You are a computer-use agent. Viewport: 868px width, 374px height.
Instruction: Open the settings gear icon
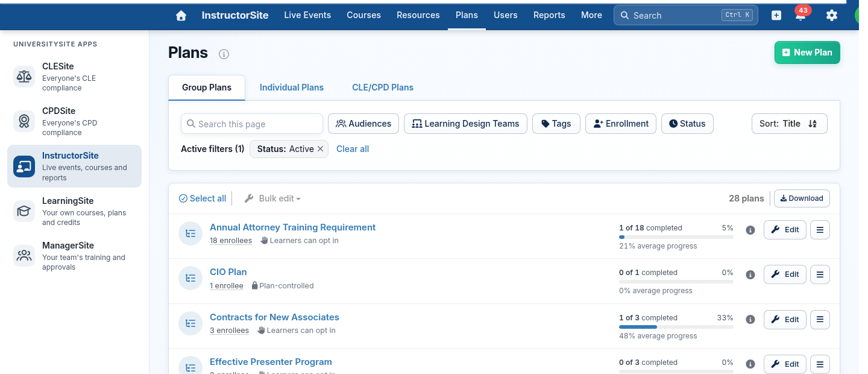coord(832,16)
